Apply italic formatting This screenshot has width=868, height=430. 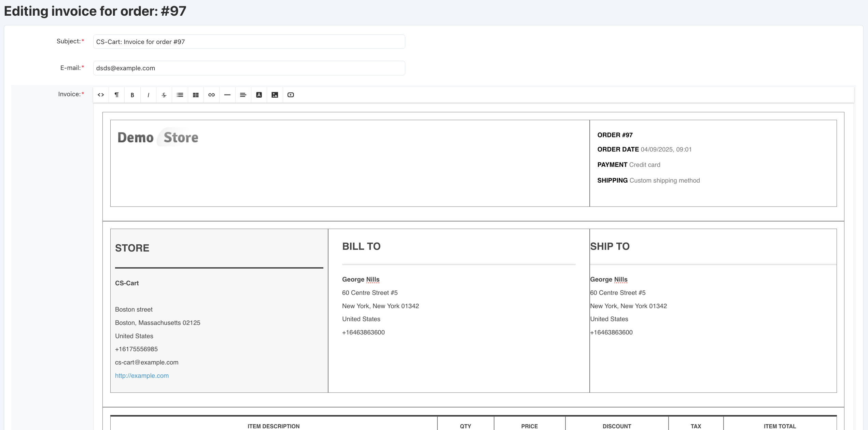click(148, 95)
